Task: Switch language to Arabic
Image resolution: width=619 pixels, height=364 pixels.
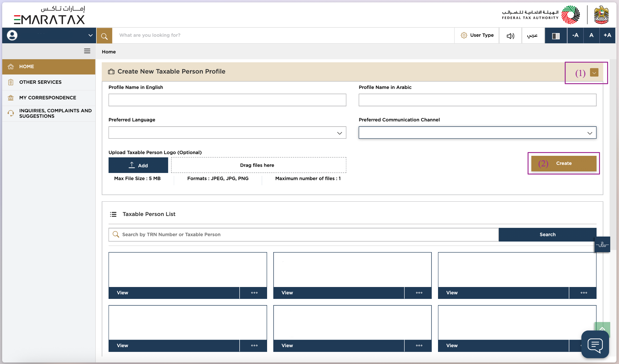Action: (x=532, y=35)
